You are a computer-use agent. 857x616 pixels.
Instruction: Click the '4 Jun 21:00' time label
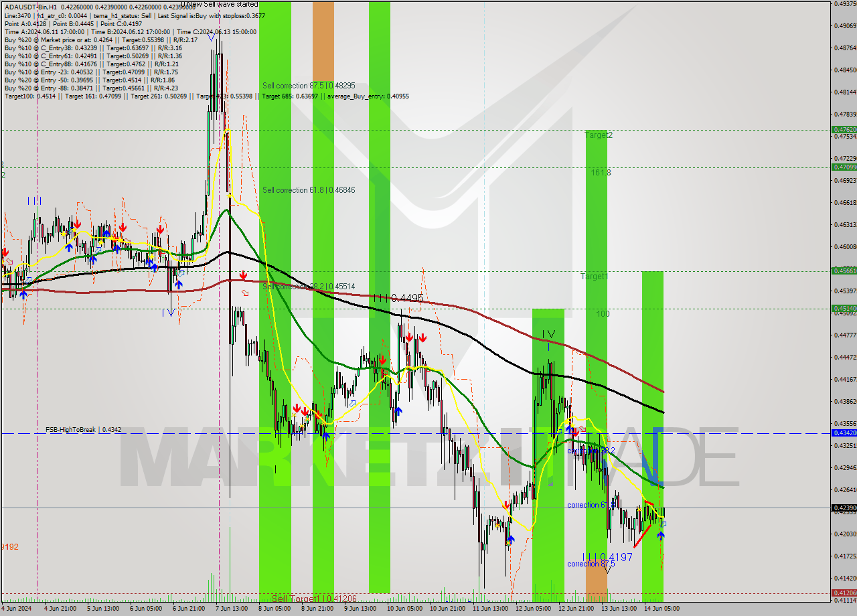click(60, 609)
